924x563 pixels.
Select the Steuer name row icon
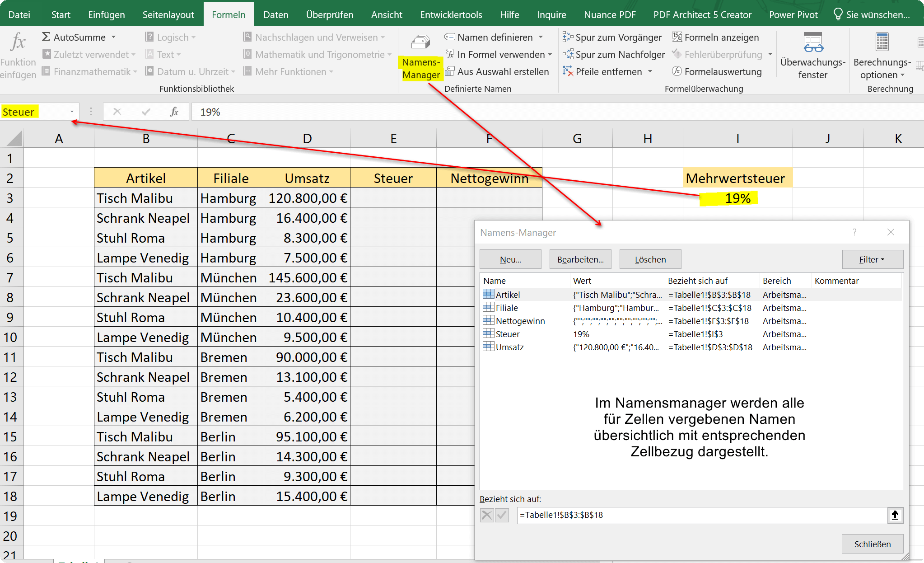click(x=488, y=333)
